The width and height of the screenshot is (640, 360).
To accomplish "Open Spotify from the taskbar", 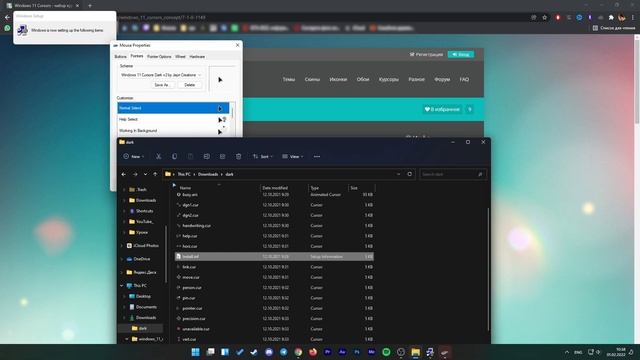I will (x=386, y=352).
